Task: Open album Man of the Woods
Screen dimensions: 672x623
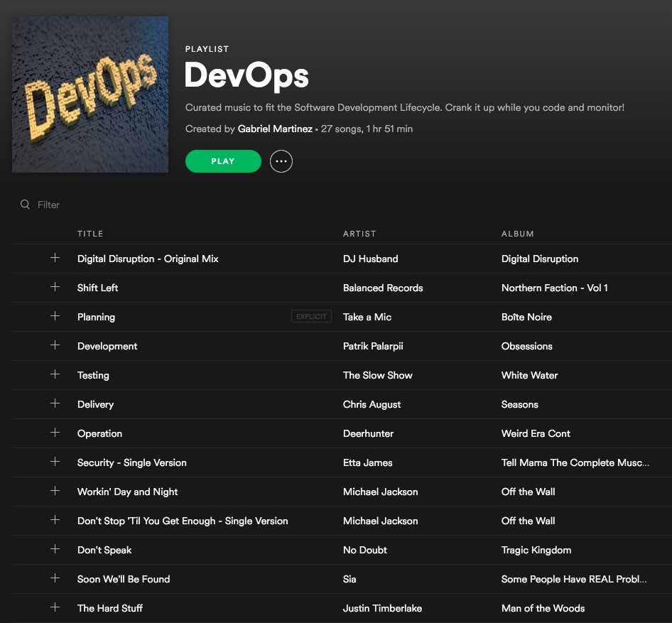Action: tap(543, 608)
